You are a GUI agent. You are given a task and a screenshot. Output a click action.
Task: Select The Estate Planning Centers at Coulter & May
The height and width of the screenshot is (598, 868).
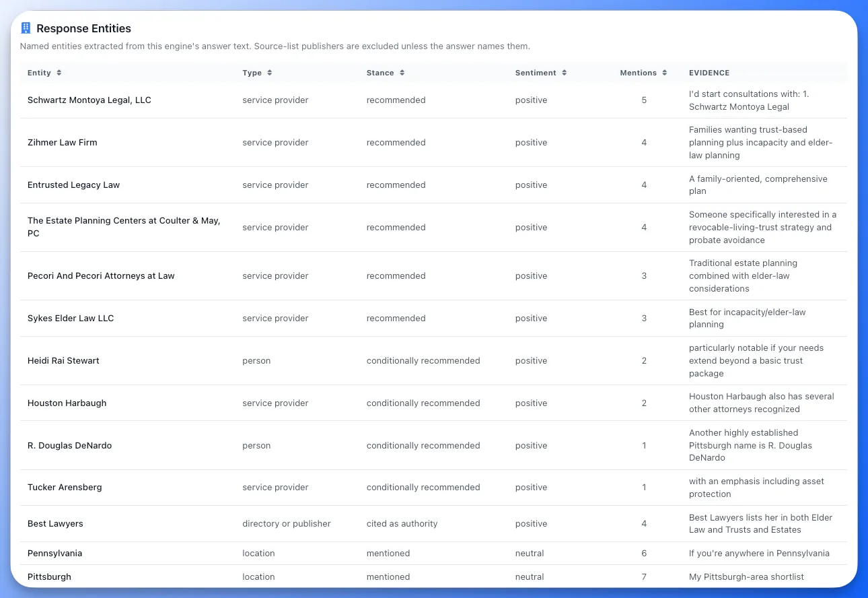coord(124,227)
